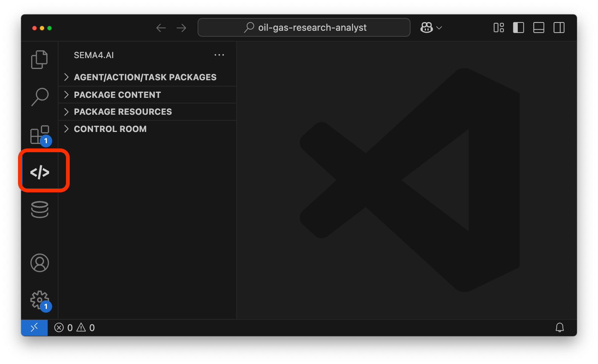Open the Copilot icon in title bar

[427, 28]
